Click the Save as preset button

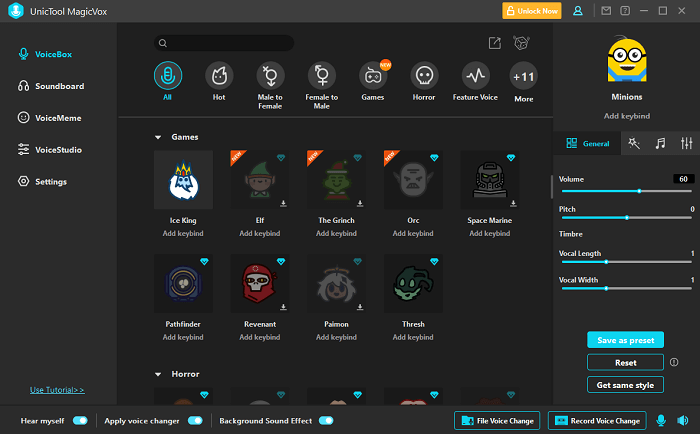point(625,340)
